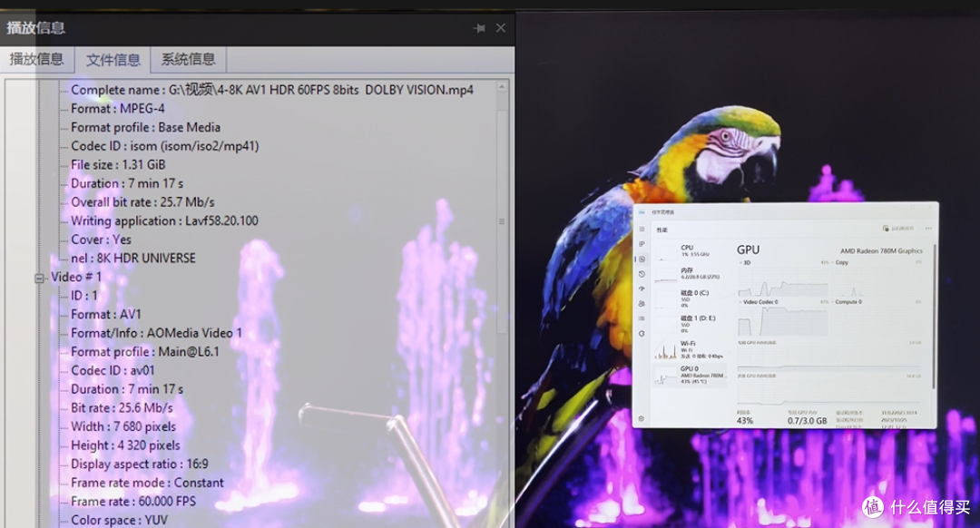
Task: Open the Processes page in Task Manager
Action: [x=642, y=244]
